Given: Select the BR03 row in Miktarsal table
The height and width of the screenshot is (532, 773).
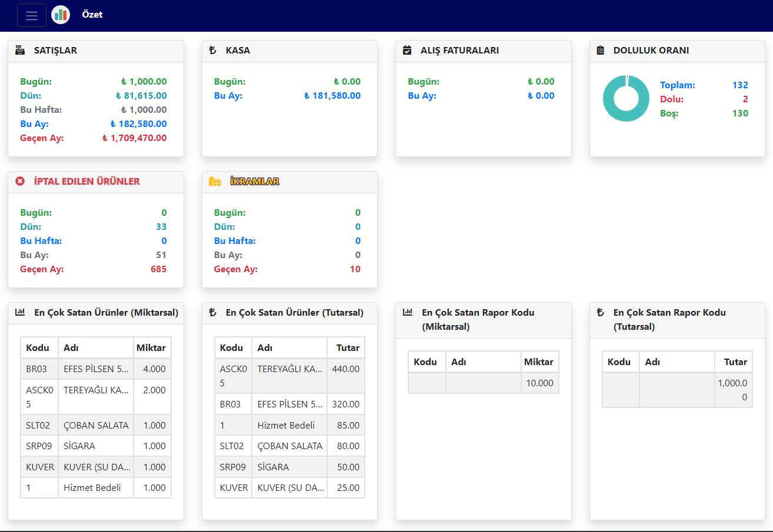Looking at the screenshot, I should coord(96,369).
